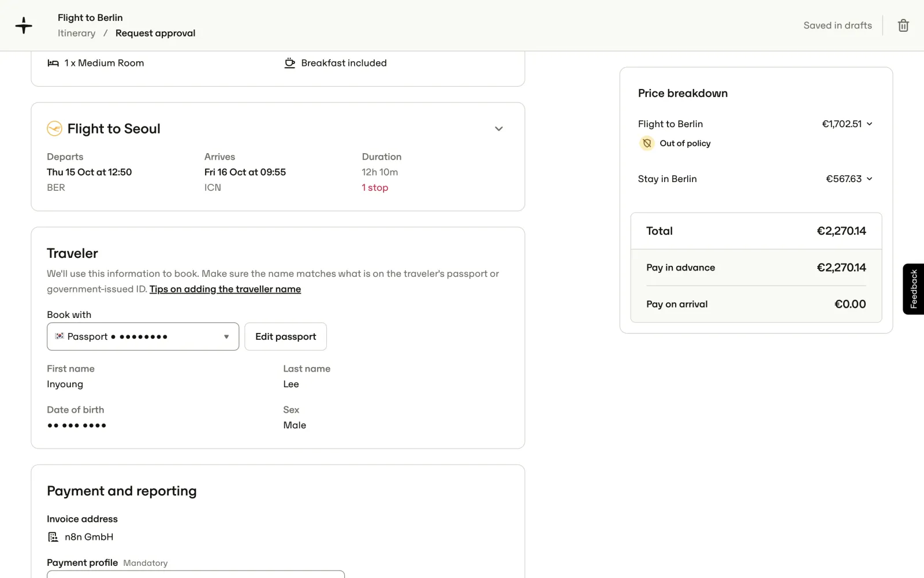Click the Pay in advance amount
The width and height of the screenshot is (924, 578).
pyautogui.click(x=841, y=267)
